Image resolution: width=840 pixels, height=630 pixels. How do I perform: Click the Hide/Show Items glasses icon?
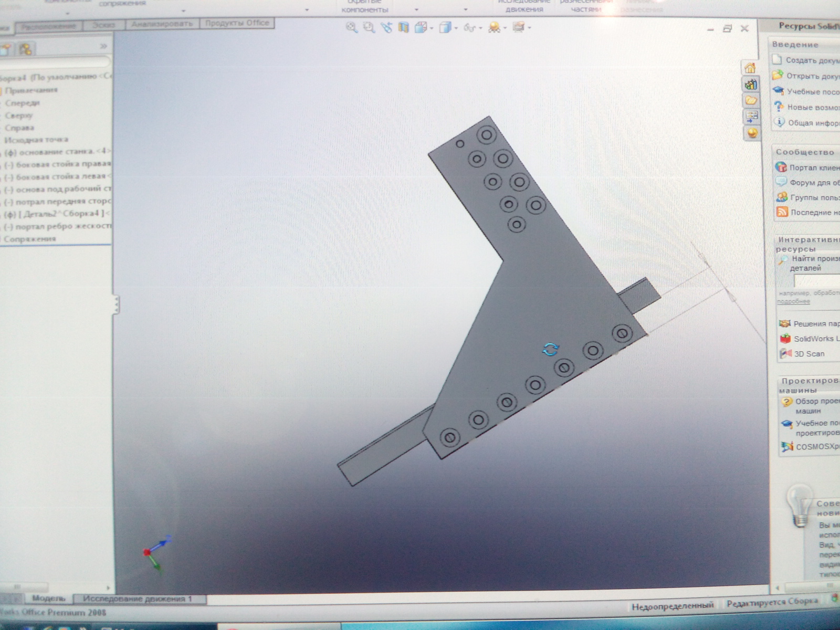[469, 28]
